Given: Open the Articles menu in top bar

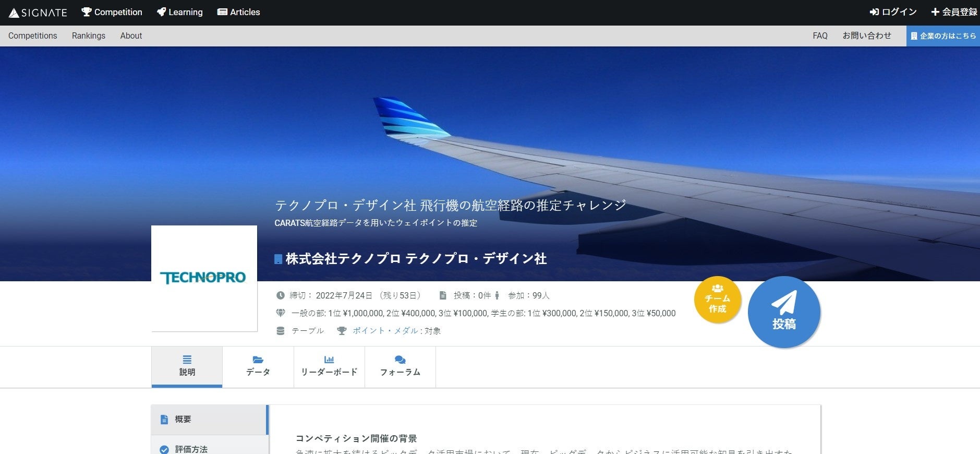Looking at the screenshot, I should [x=238, y=12].
